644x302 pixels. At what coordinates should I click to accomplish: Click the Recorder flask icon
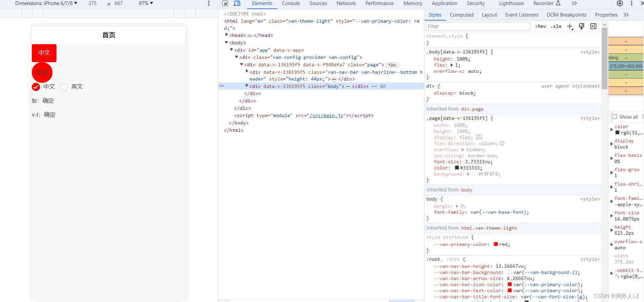tap(558, 3)
